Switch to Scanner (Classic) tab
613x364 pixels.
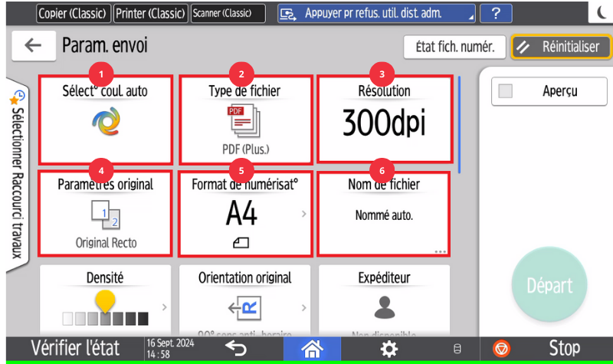point(228,13)
